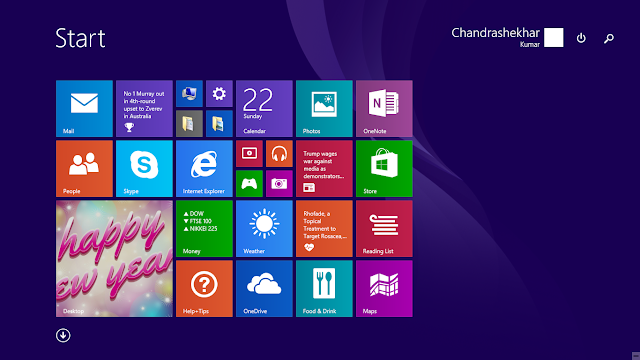Open the Mail tile
The height and width of the screenshot is (360, 640).
tap(84, 109)
